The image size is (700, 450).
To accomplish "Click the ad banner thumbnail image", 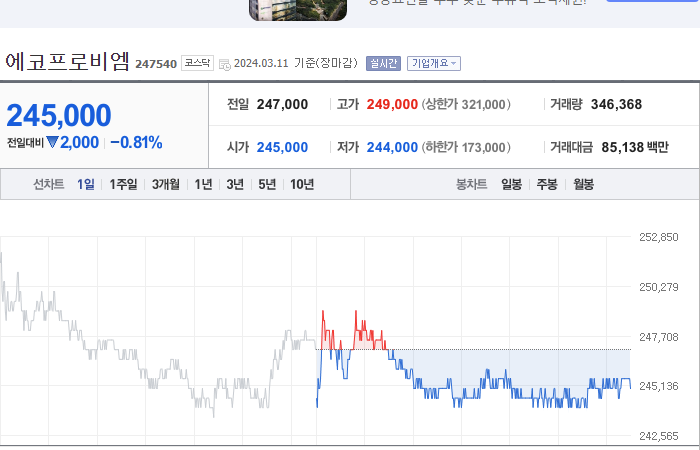I will (298, 10).
